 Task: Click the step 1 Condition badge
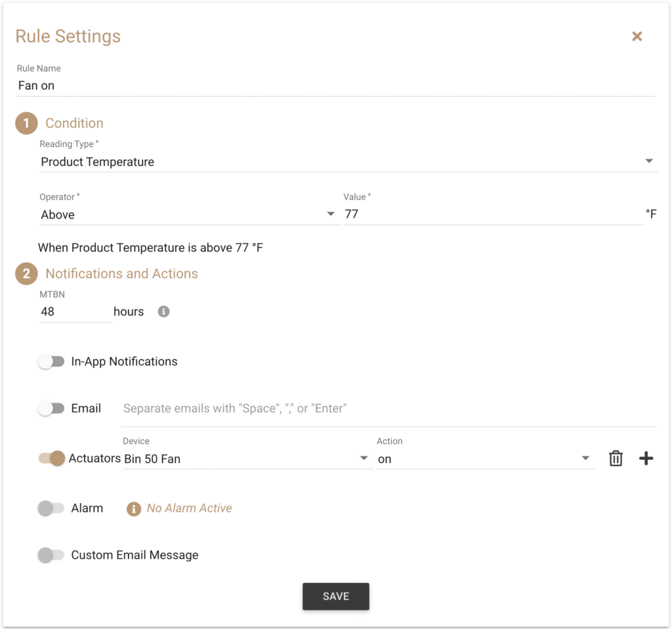tap(26, 123)
